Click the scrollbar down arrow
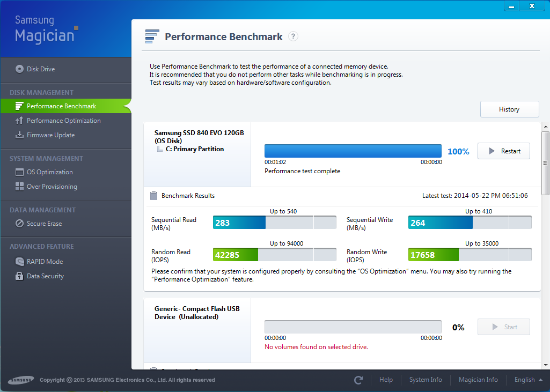 click(546, 365)
